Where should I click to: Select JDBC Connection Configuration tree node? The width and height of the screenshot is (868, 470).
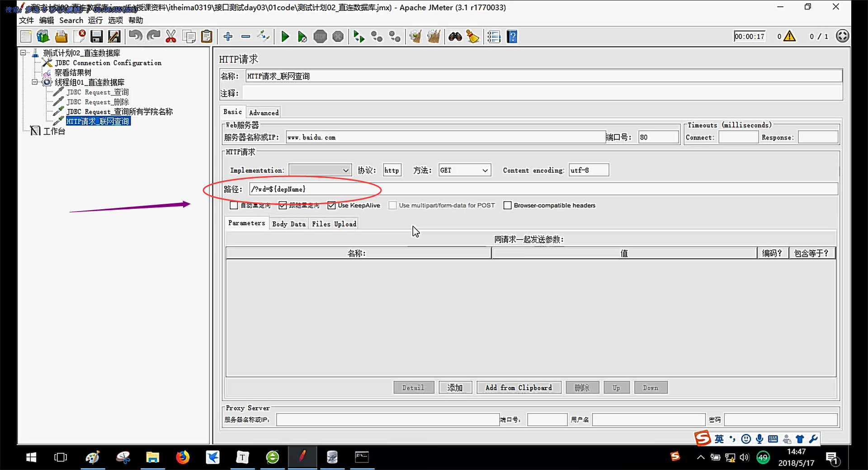[x=108, y=63]
